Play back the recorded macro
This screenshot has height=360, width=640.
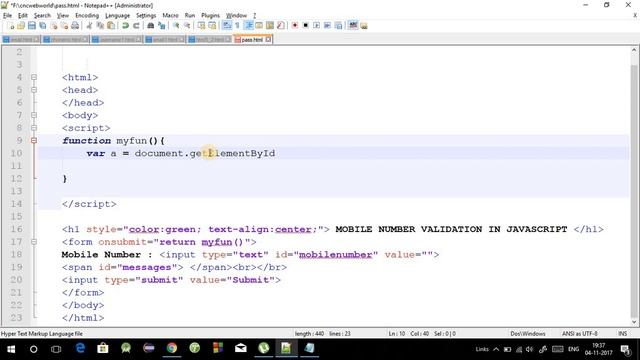pyautogui.click(x=316, y=25)
